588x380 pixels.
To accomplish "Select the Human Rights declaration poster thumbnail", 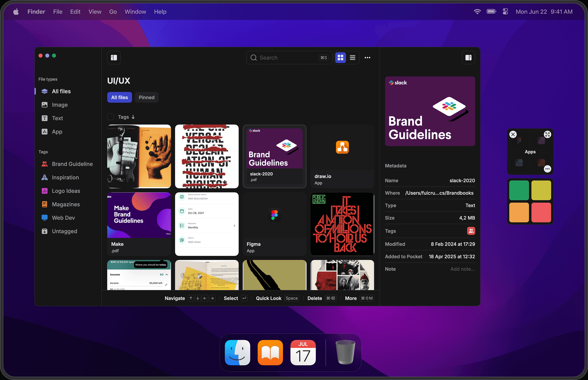I will tap(207, 156).
